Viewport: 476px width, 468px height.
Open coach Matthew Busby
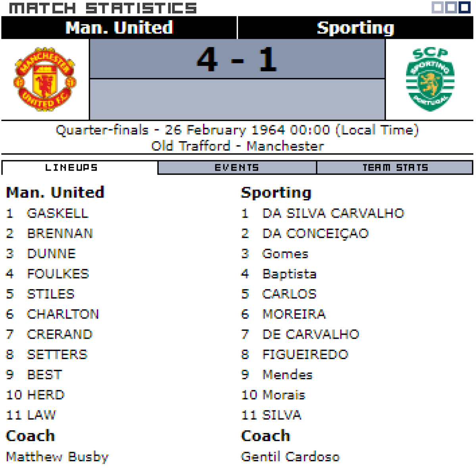[58, 457]
